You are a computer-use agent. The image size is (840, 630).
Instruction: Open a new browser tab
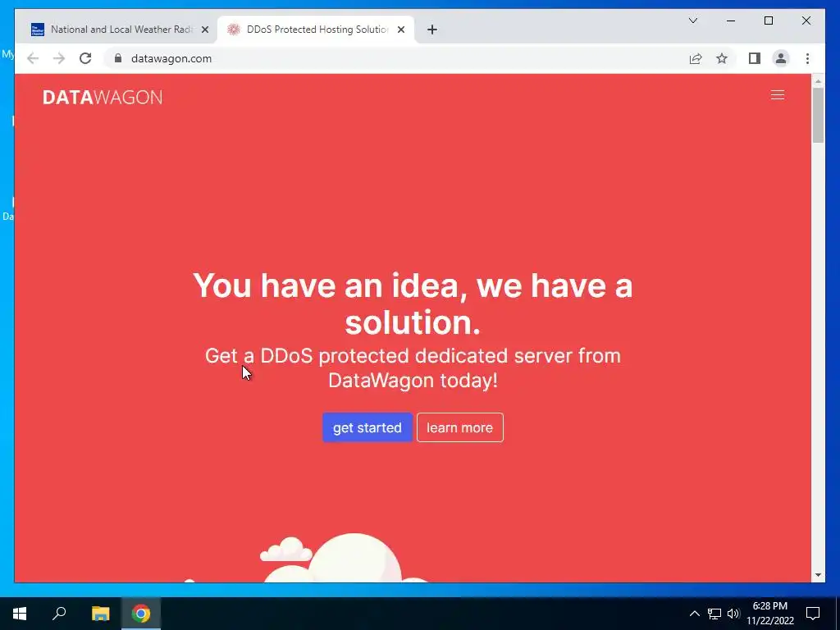[431, 30]
